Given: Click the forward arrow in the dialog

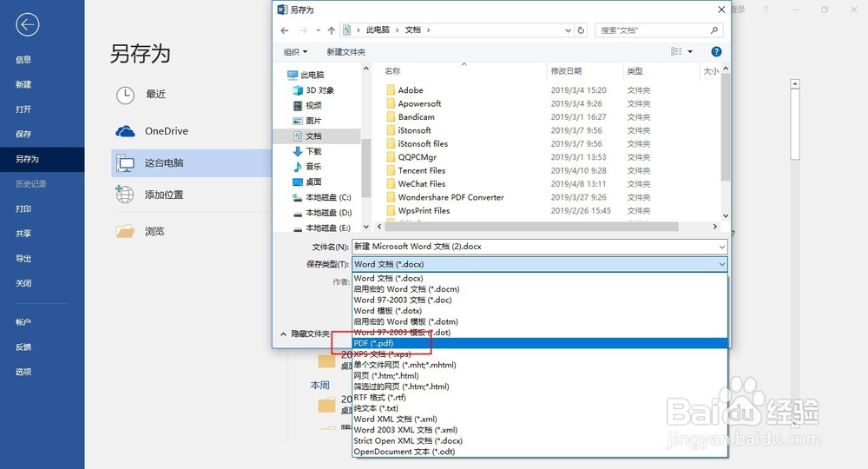Looking at the screenshot, I should coord(303,30).
